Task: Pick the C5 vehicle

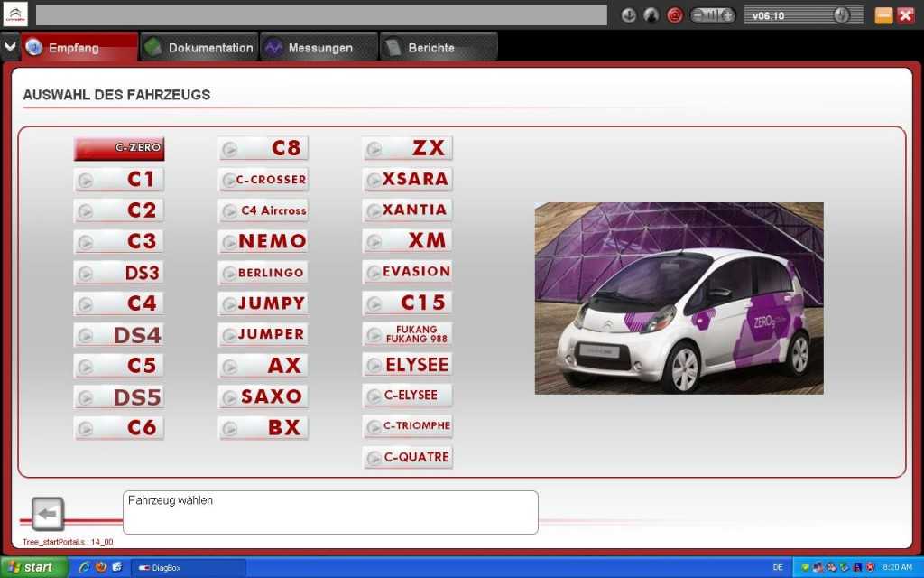Action: 119,366
